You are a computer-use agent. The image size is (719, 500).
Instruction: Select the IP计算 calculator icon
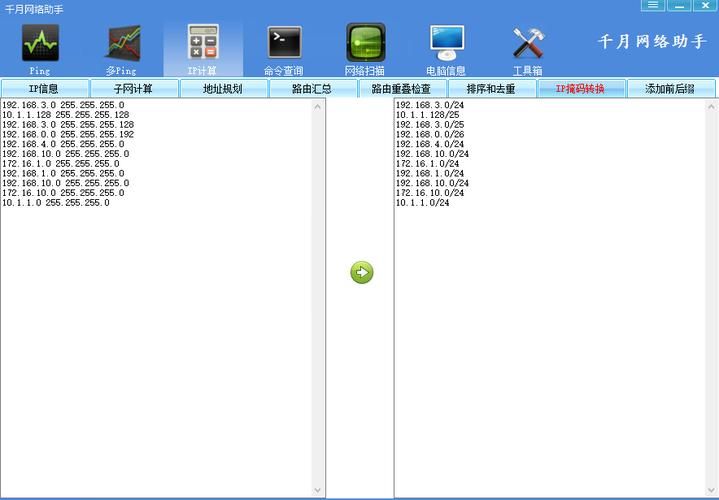203,47
